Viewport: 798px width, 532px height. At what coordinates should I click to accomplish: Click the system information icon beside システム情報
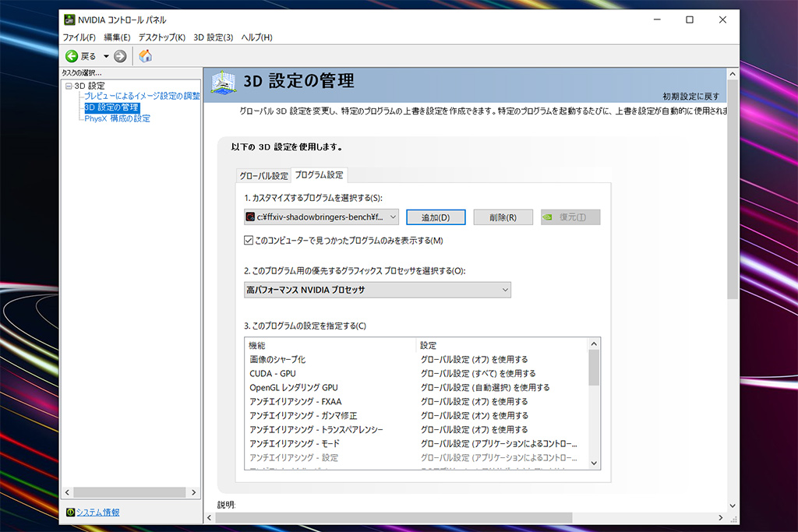coord(70,513)
